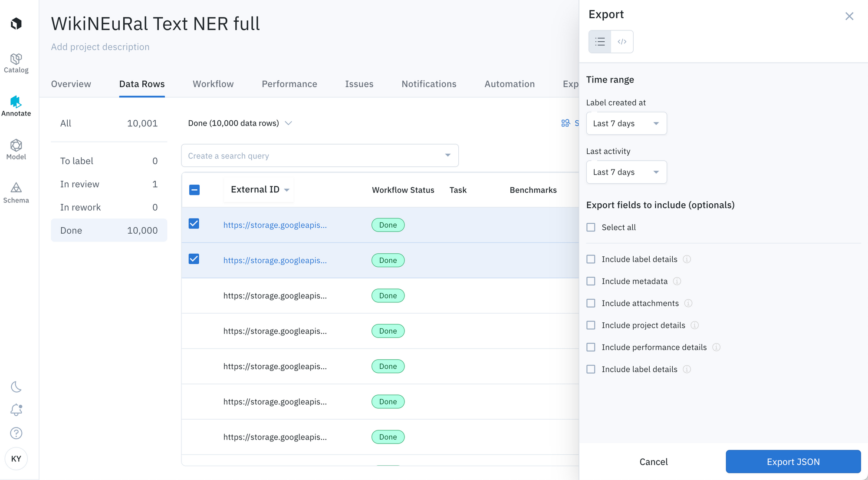Enable Include attachments checkbox

point(591,303)
